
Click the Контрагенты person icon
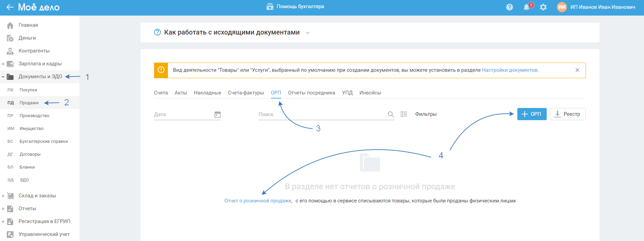coord(10,51)
